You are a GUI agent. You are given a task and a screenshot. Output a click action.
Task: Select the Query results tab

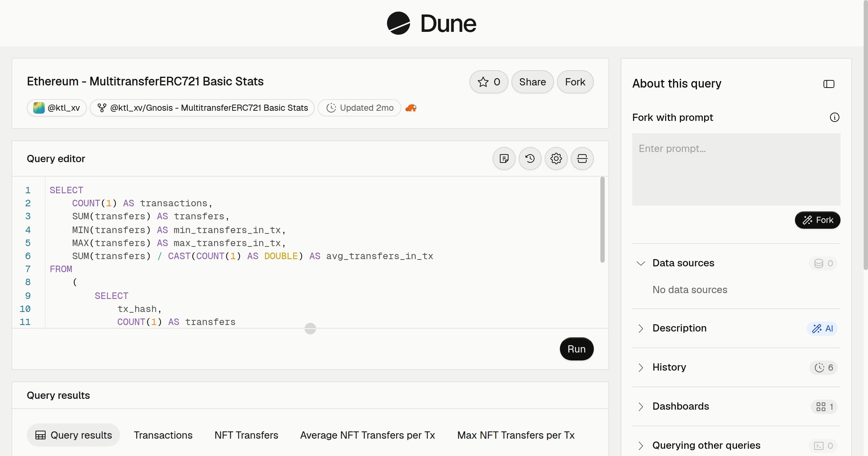[x=73, y=435]
